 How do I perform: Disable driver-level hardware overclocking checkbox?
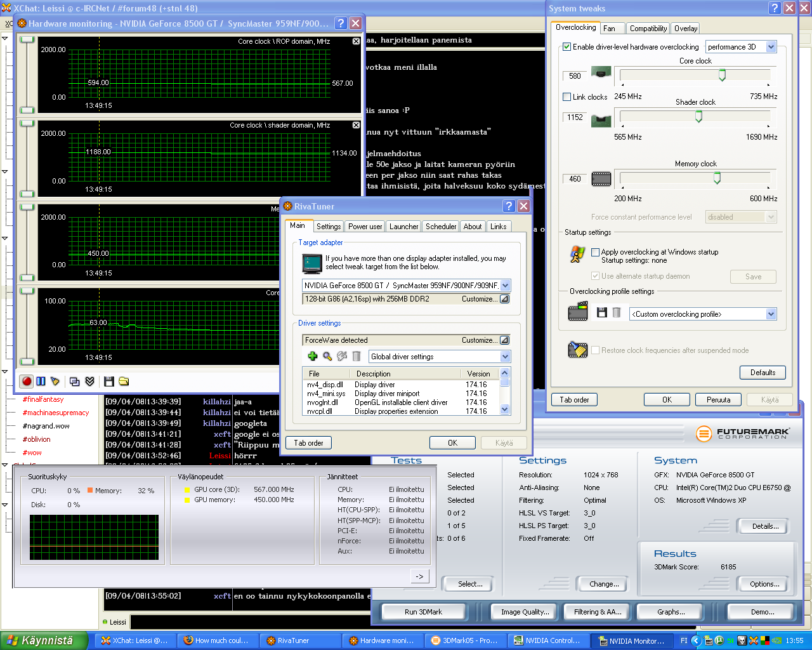tap(567, 47)
